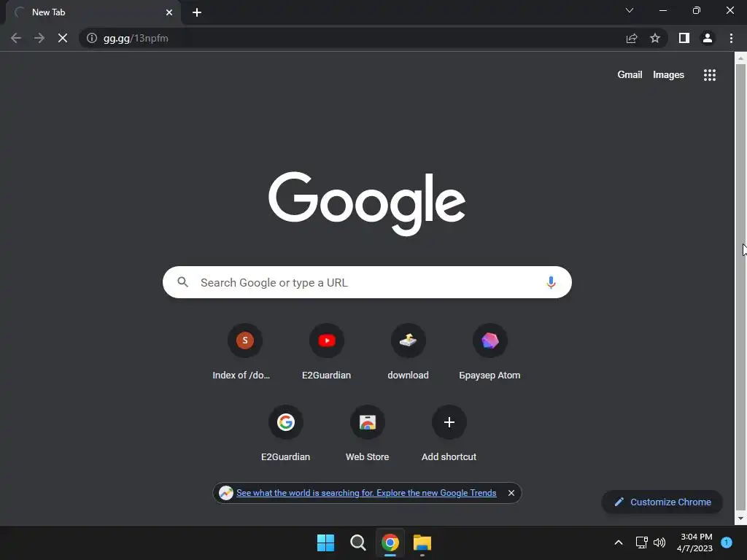Open Chrome three-dot menu
Viewport: 747px width, 560px height.
[x=731, y=38]
